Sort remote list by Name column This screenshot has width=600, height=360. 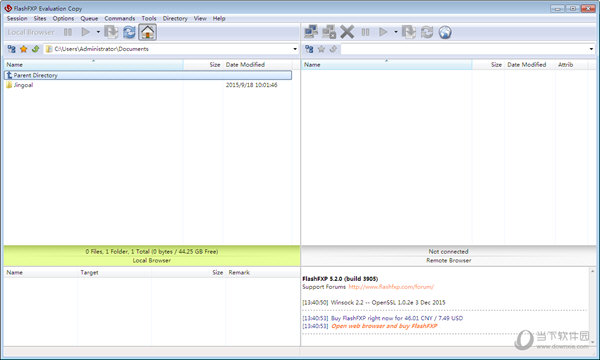point(386,65)
